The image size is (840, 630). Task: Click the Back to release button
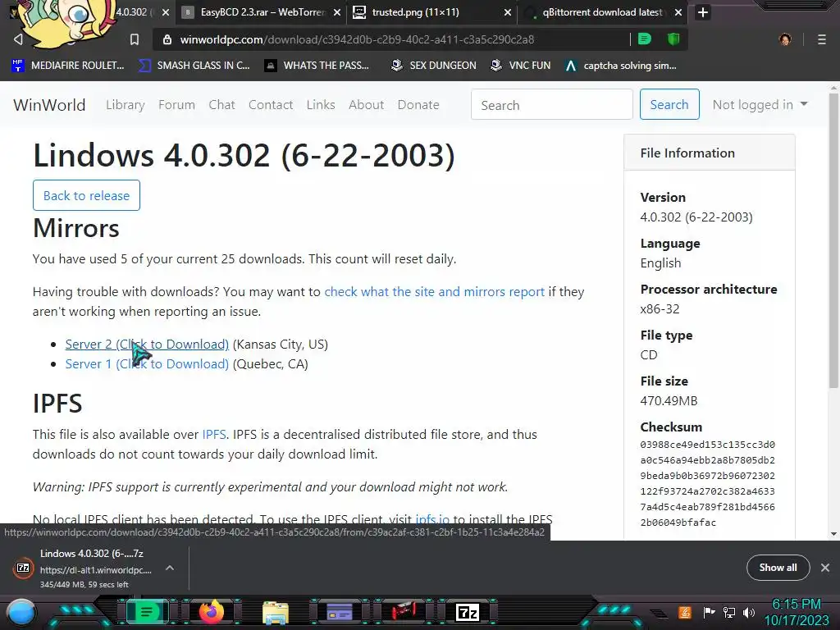[86, 195]
